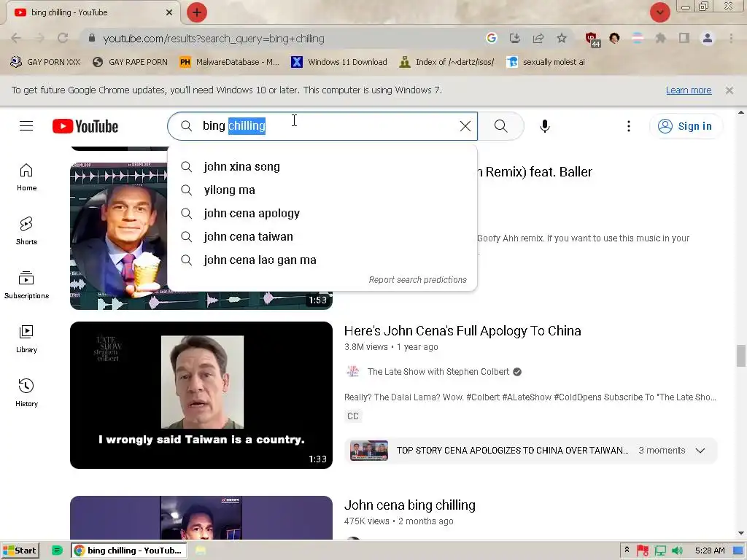The height and width of the screenshot is (560, 747).
Task: Click inside the YouTube search field
Action: [322, 126]
